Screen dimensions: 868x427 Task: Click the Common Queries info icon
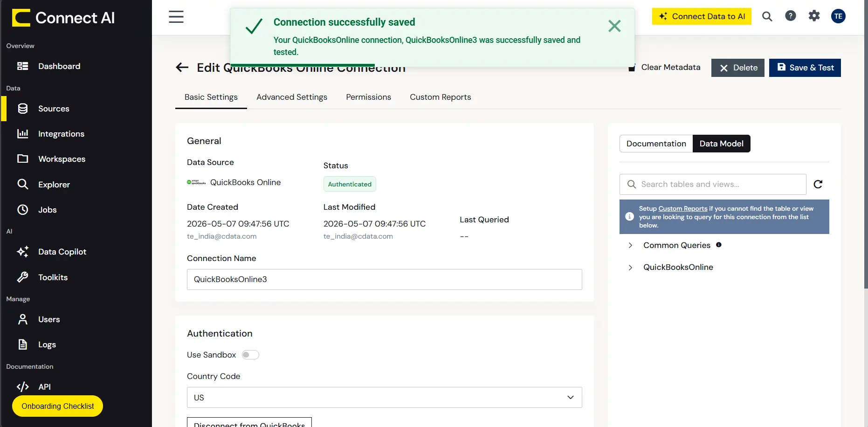(x=719, y=245)
